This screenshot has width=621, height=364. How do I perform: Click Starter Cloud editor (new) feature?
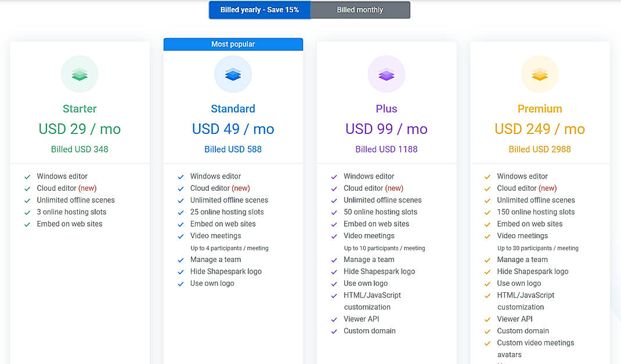click(67, 188)
